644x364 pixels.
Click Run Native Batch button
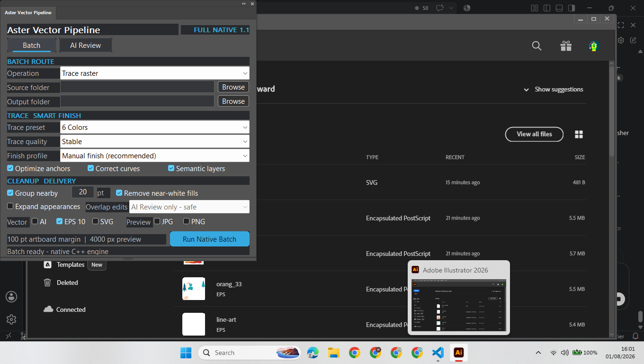(x=210, y=239)
